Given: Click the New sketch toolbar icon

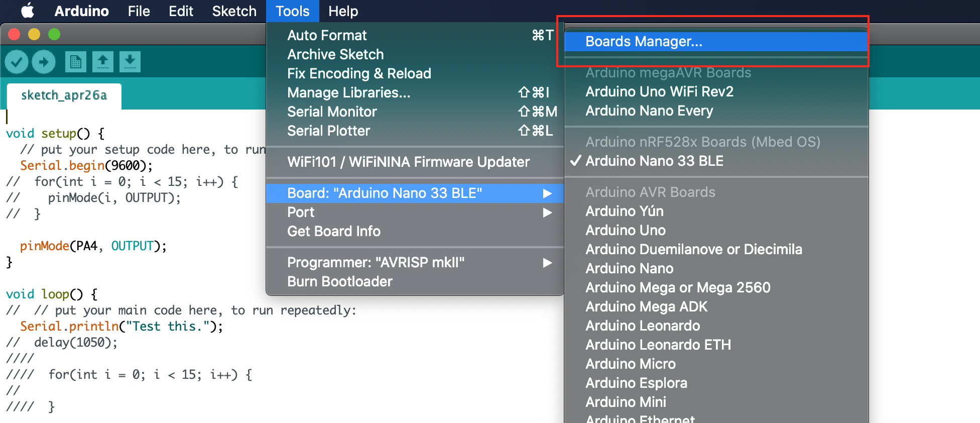Looking at the screenshot, I should tap(76, 62).
